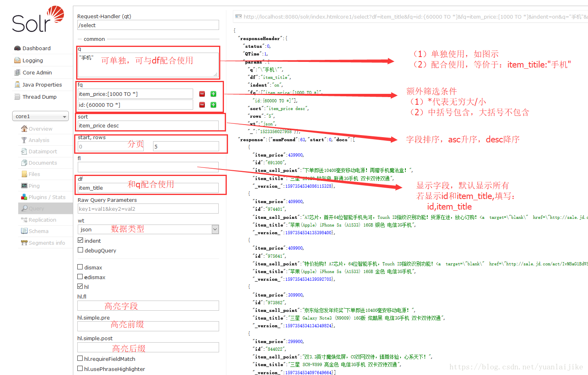Click the Java Properties icon
The height and width of the screenshot is (375, 588).
tap(17, 85)
